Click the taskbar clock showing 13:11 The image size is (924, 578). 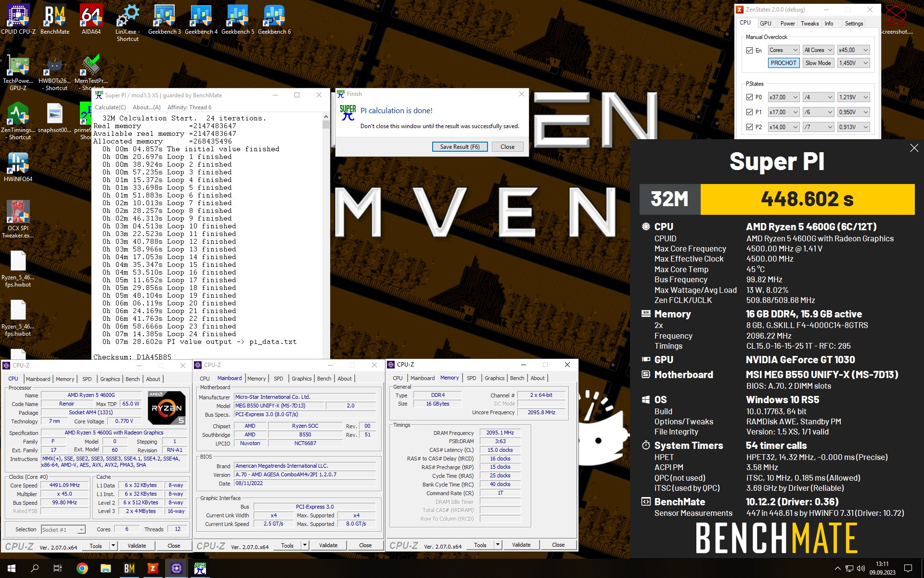[x=882, y=568]
